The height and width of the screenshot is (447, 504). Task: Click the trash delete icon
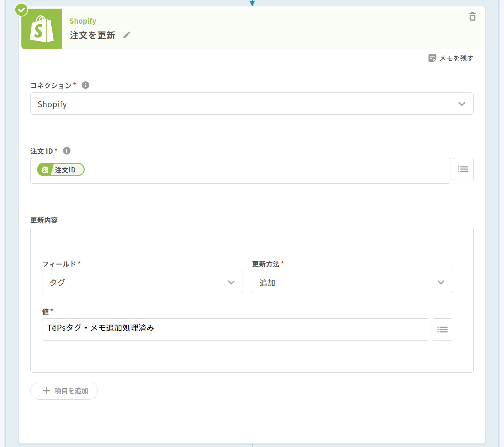click(x=472, y=17)
